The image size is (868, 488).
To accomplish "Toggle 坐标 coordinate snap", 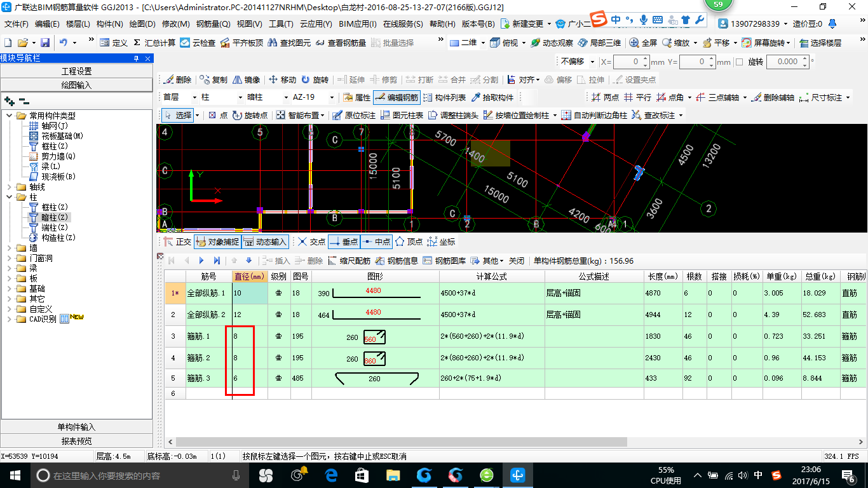I will 441,242.
